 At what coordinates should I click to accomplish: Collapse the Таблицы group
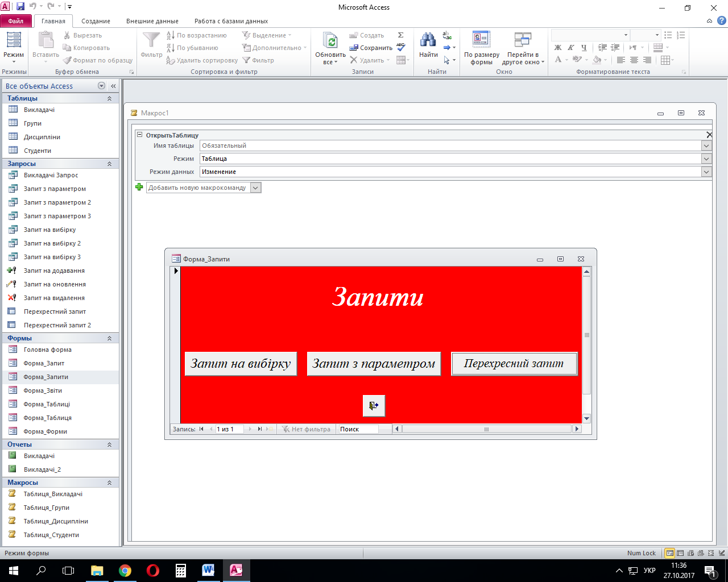click(109, 98)
